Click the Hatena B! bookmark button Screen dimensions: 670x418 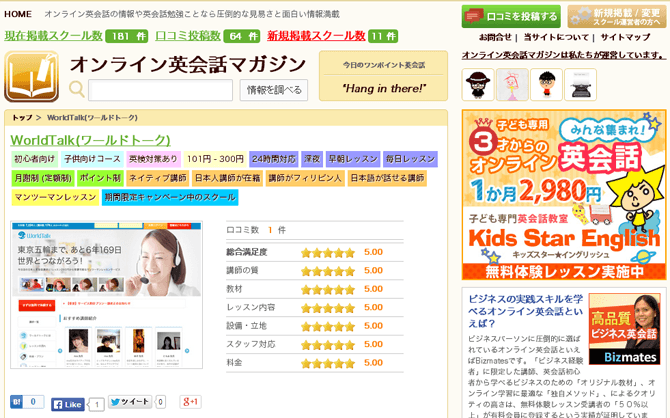16,402
